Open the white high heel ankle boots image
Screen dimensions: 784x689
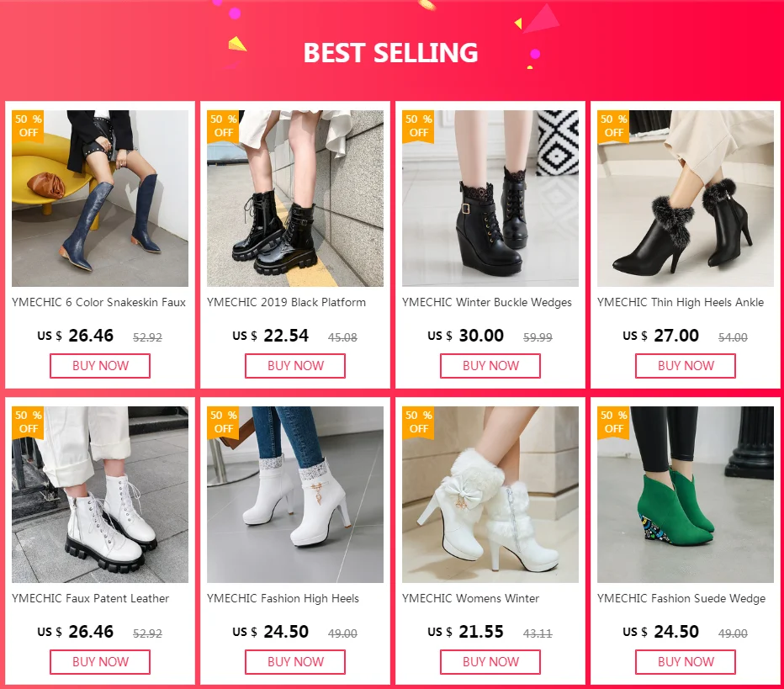point(295,495)
